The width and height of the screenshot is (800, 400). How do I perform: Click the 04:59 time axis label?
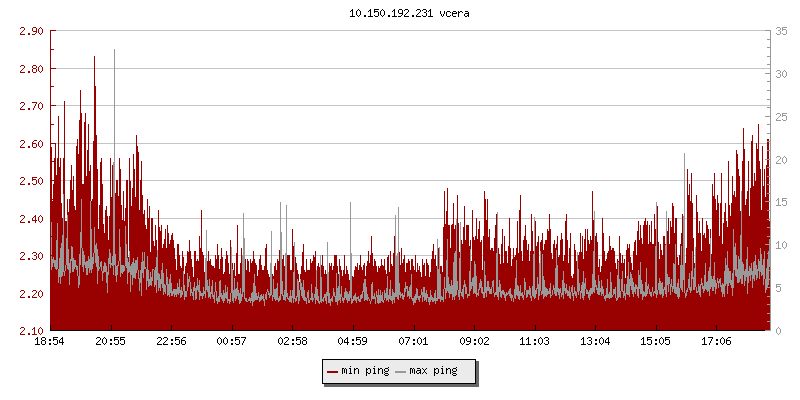click(x=353, y=342)
